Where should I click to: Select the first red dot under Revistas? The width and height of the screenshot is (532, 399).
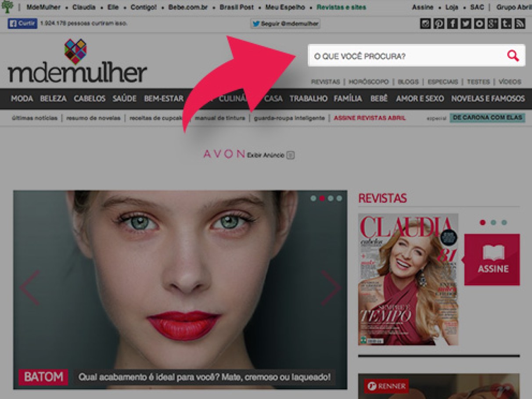tap(483, 223)
